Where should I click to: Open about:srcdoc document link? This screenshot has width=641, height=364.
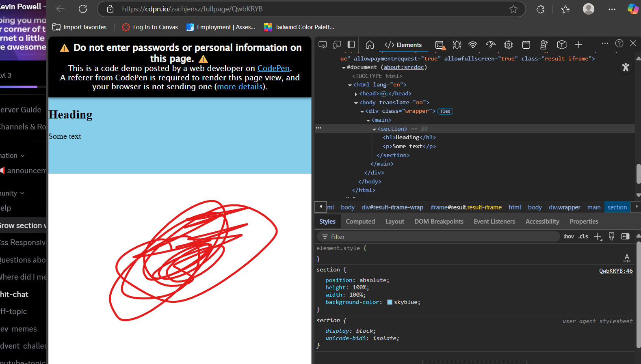(404, 67)
